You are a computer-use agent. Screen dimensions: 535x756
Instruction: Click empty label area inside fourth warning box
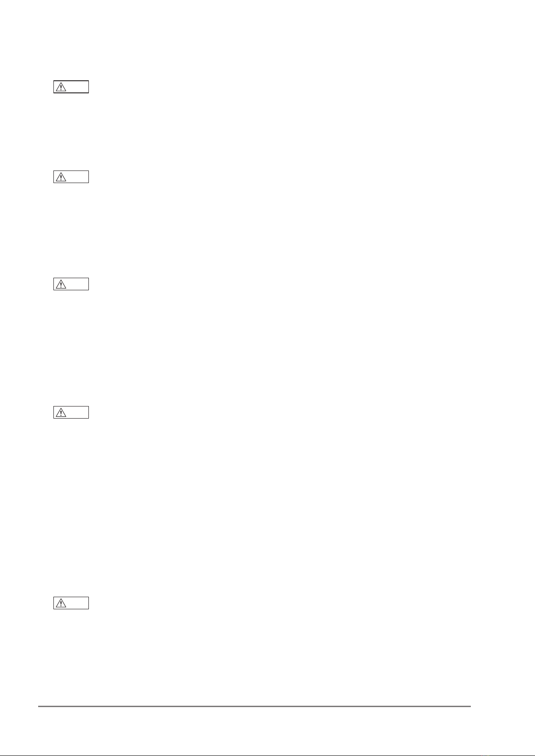(x=77, y=413)
